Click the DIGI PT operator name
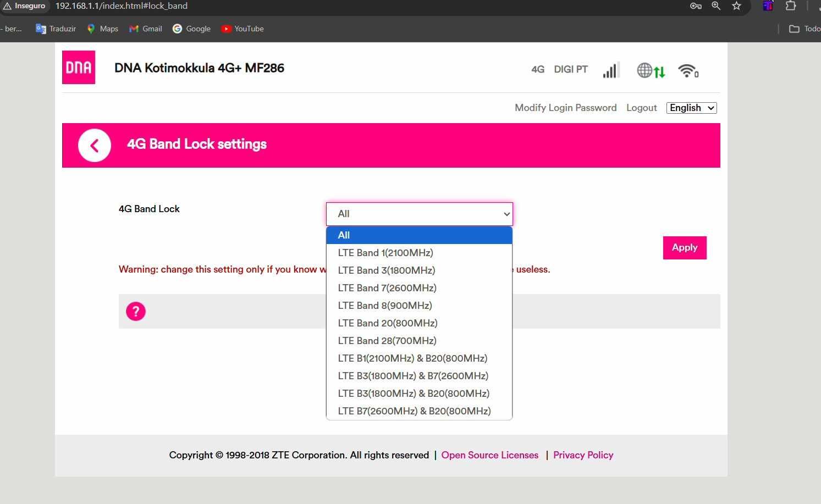Image resolution: width=821 pixels, height=504 pixels. tap(571, 69)
